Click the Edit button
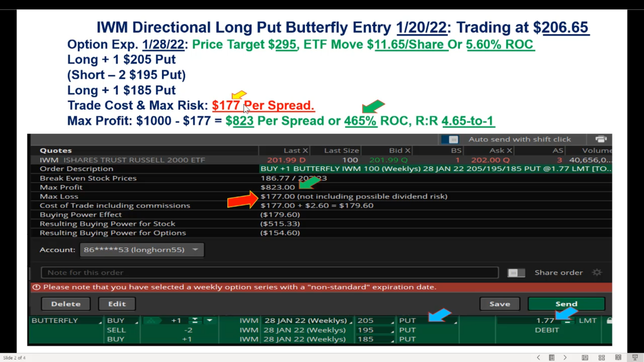644x362 pixels. (x=117, y=304)
